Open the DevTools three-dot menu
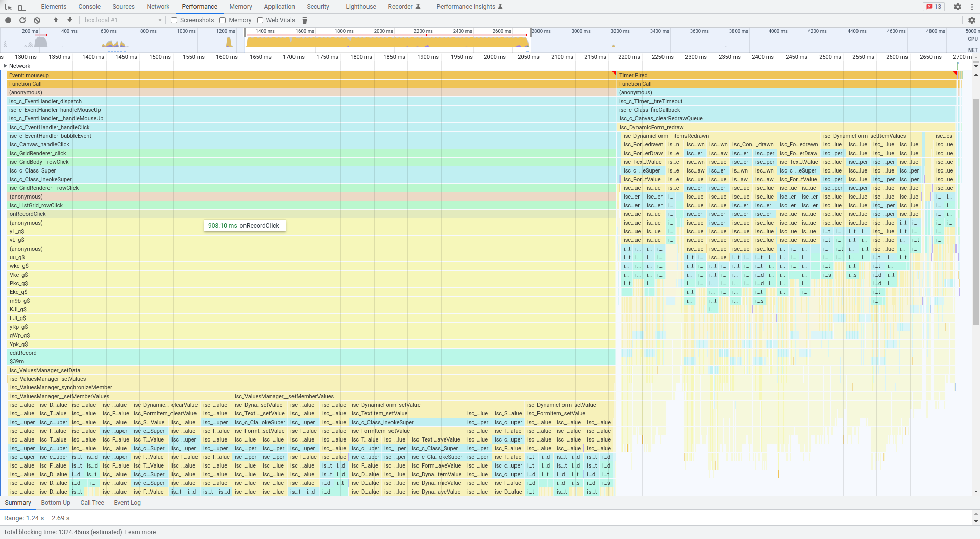Viewport: 980px width, 539px height. click(971, 7)
